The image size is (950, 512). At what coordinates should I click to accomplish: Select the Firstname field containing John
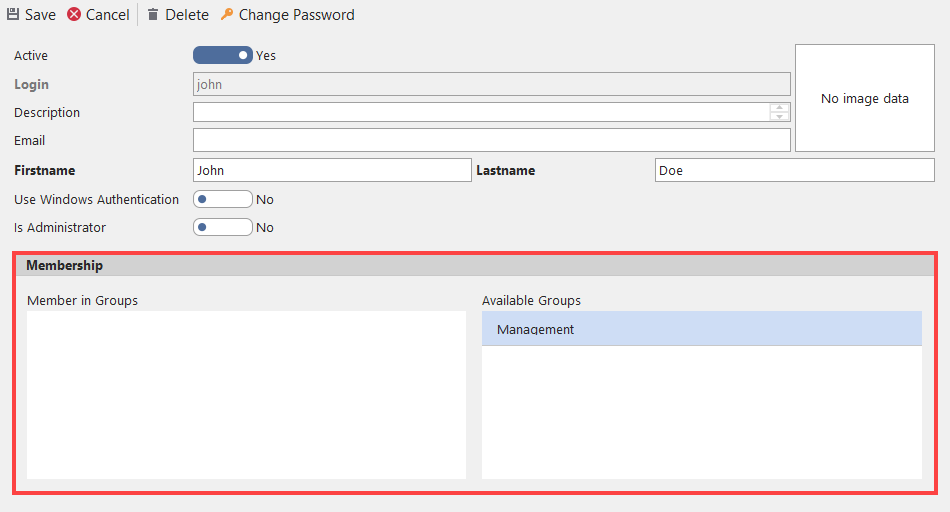coord(331,170)
